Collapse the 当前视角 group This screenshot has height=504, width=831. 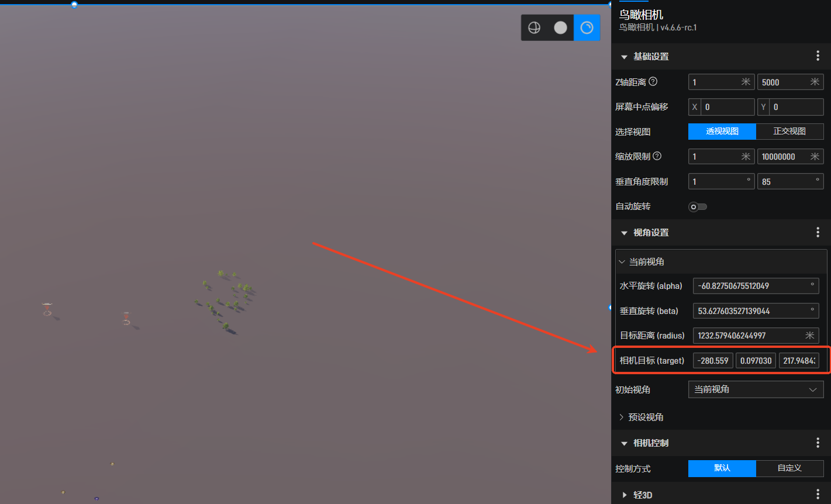click(x=642, y=261)
